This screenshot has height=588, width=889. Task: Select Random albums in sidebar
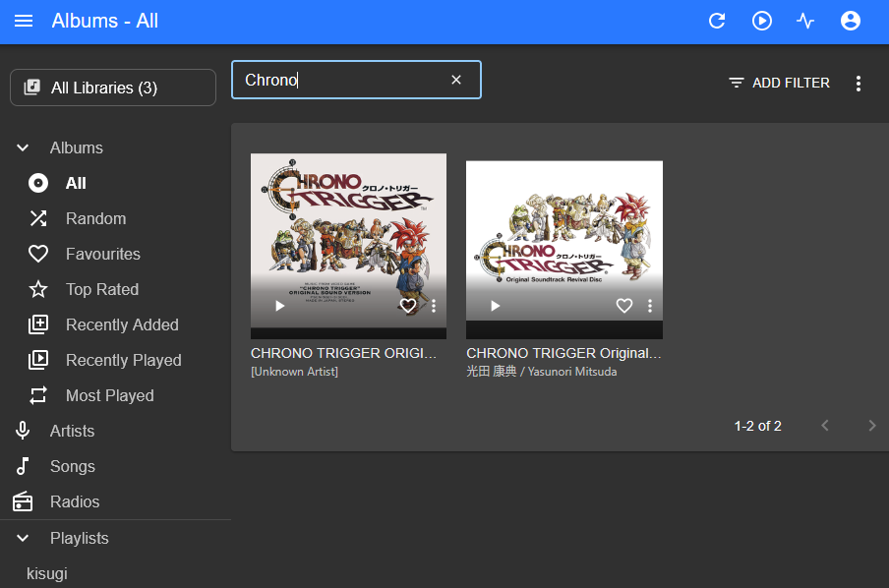(95, 218)
